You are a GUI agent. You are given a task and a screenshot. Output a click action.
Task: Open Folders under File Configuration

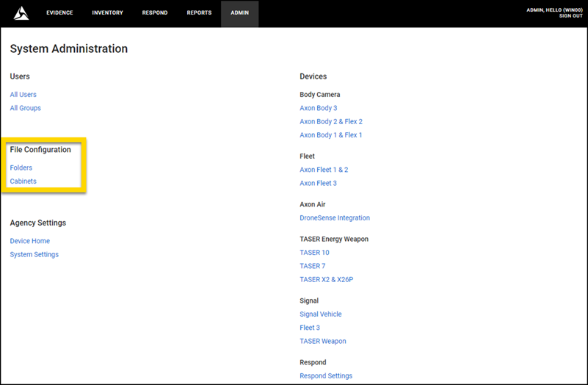click(21, 168)
